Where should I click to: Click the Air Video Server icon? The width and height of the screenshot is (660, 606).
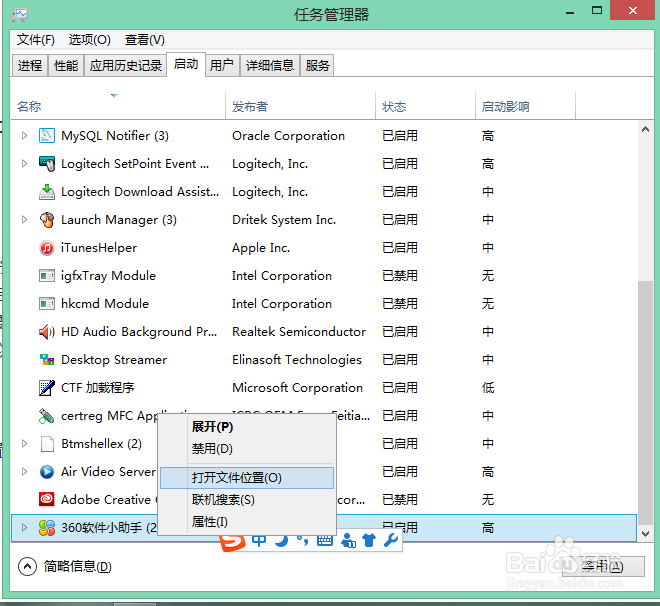click(x=47, y=472)
